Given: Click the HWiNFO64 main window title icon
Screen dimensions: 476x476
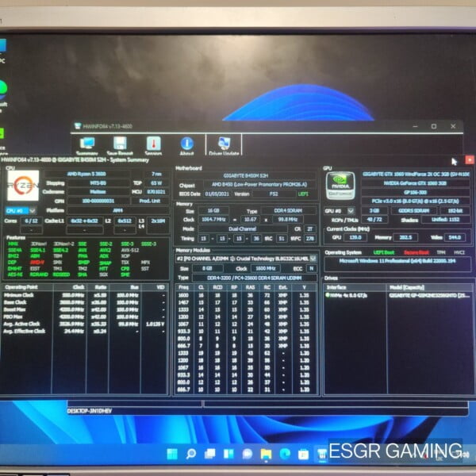Looking at the screenshot, I should 78,126.
